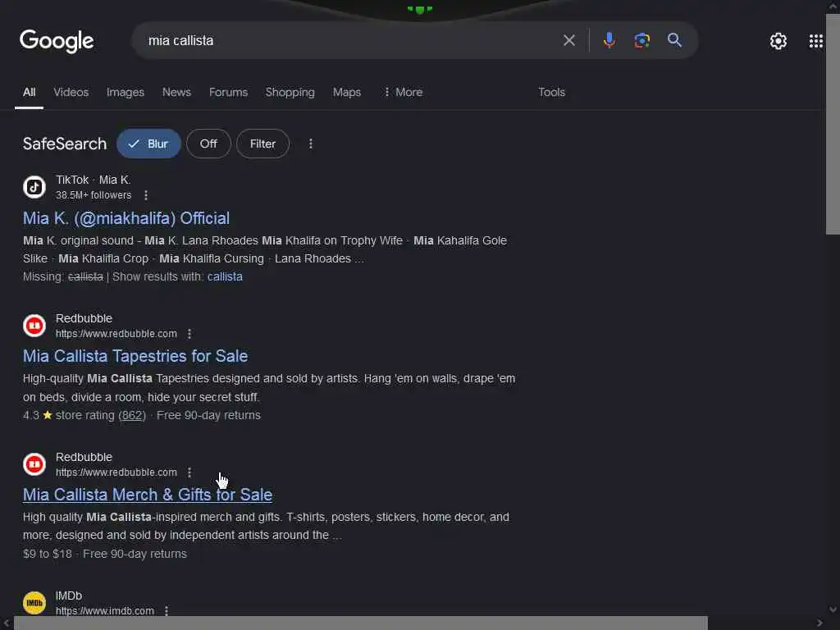This screenshot has width=840, height=630.
Task: Turn SafeSearch Off
Action: (208, 144)
